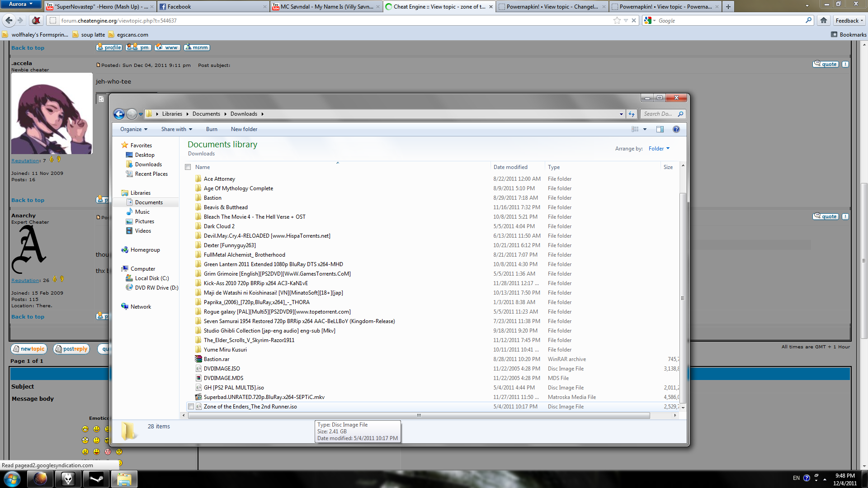The width and height of the screenshot is (868, 488).
Task: Toggle the preview pane icon
Action: 660,129
